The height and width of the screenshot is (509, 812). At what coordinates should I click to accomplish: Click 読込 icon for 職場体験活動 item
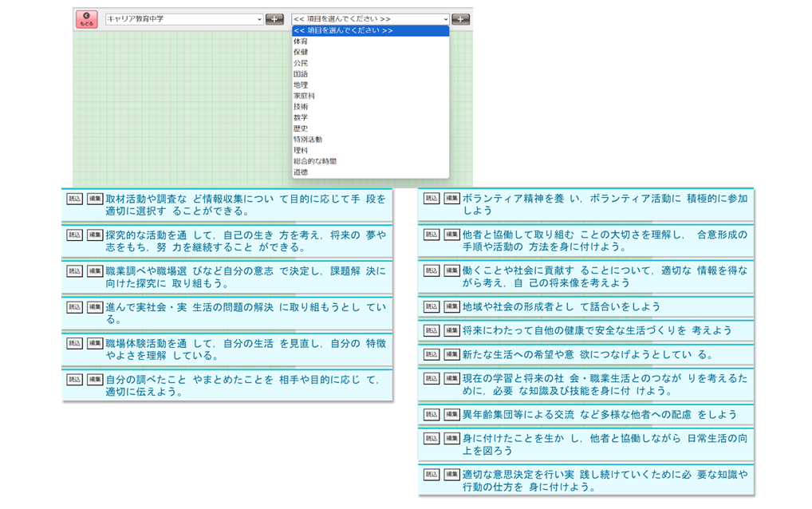(75, 343)
